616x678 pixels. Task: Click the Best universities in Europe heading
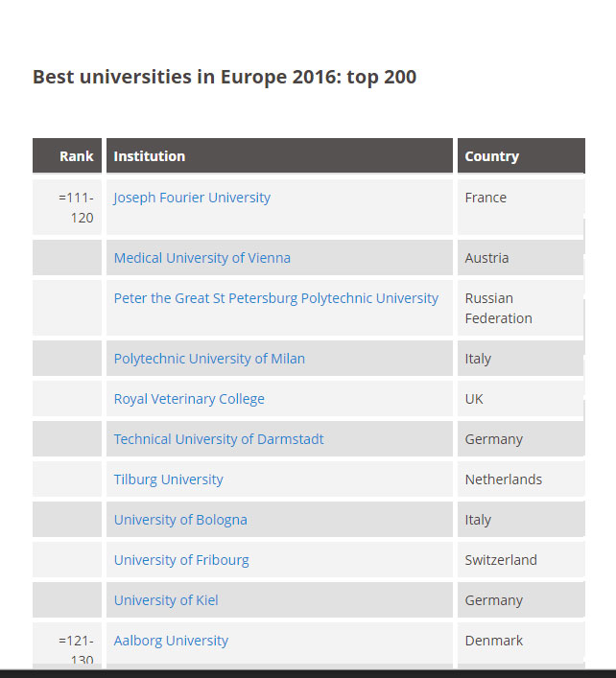pos(225,78)
